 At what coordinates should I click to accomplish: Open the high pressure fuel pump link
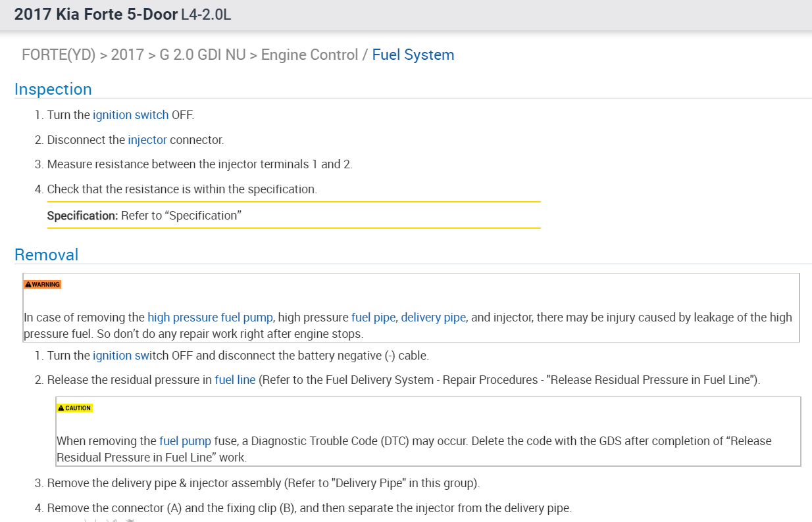point(210,318)
